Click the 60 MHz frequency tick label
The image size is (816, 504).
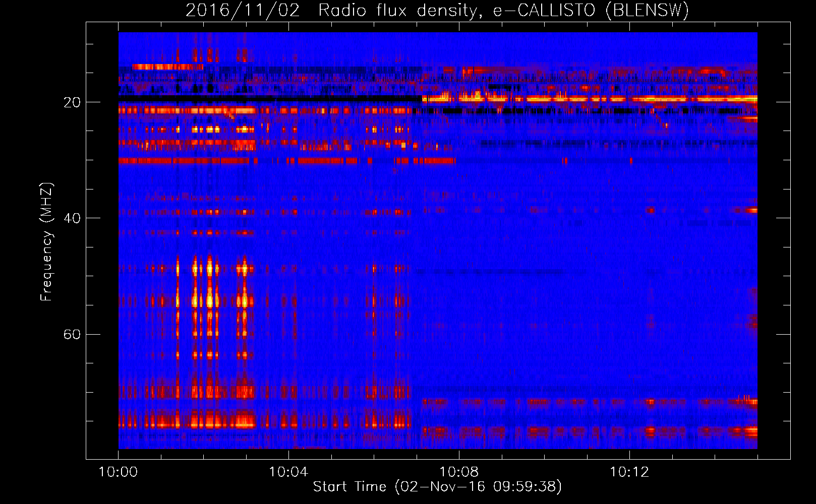coord(72,335)
